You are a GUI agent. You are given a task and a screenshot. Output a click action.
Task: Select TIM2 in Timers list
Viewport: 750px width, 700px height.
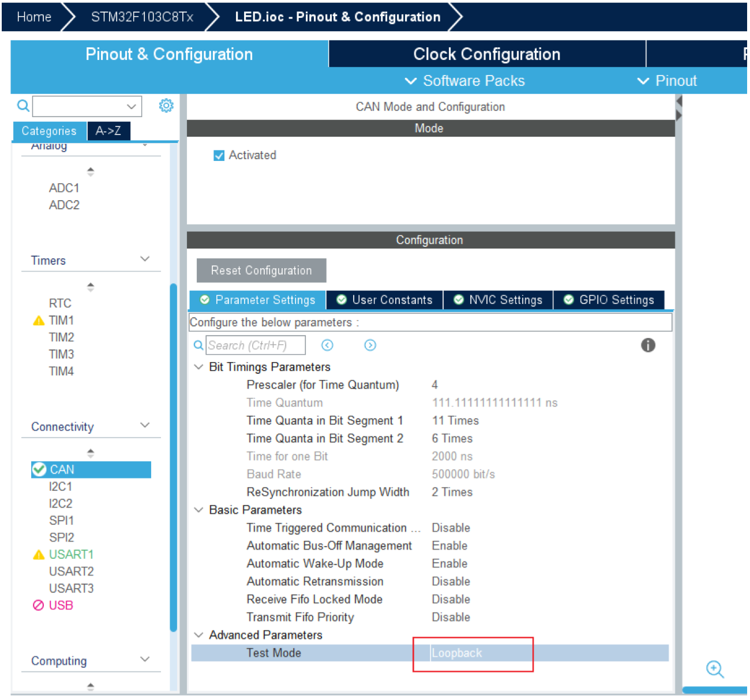tap(61, 337)
